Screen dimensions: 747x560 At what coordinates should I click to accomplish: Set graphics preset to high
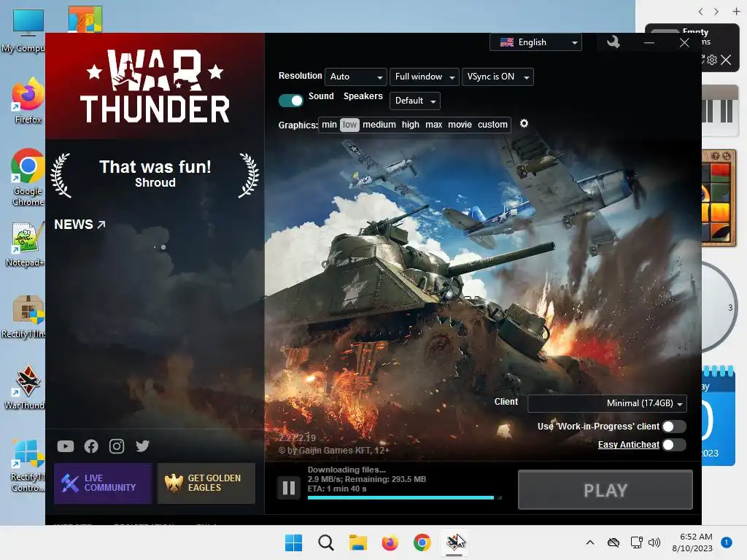410,125
